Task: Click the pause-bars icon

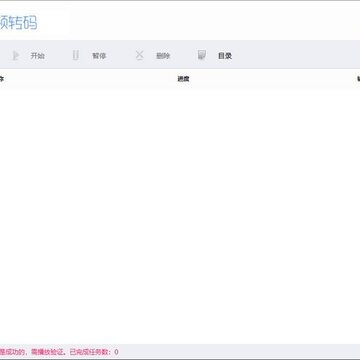Action: (76, 55)
